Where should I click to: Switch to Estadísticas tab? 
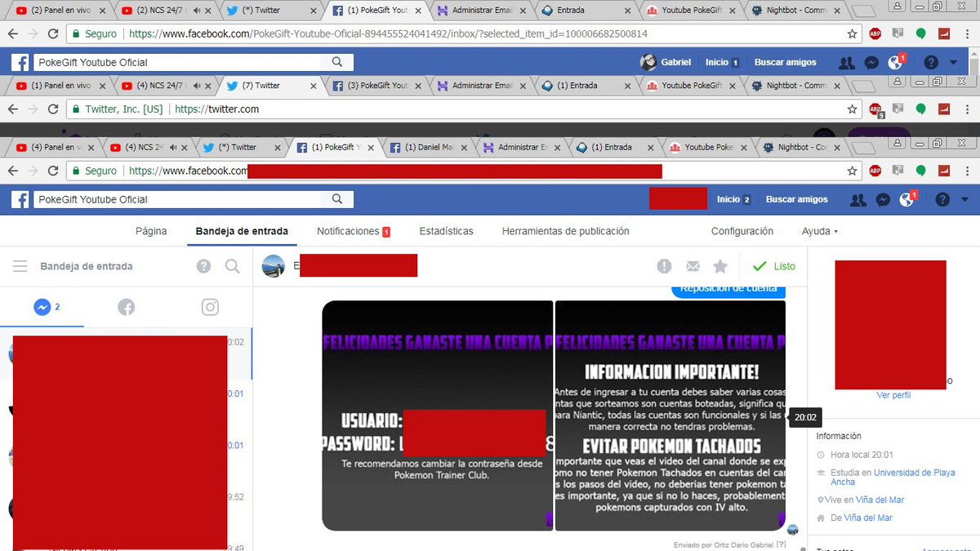click(x=446, y=231)
